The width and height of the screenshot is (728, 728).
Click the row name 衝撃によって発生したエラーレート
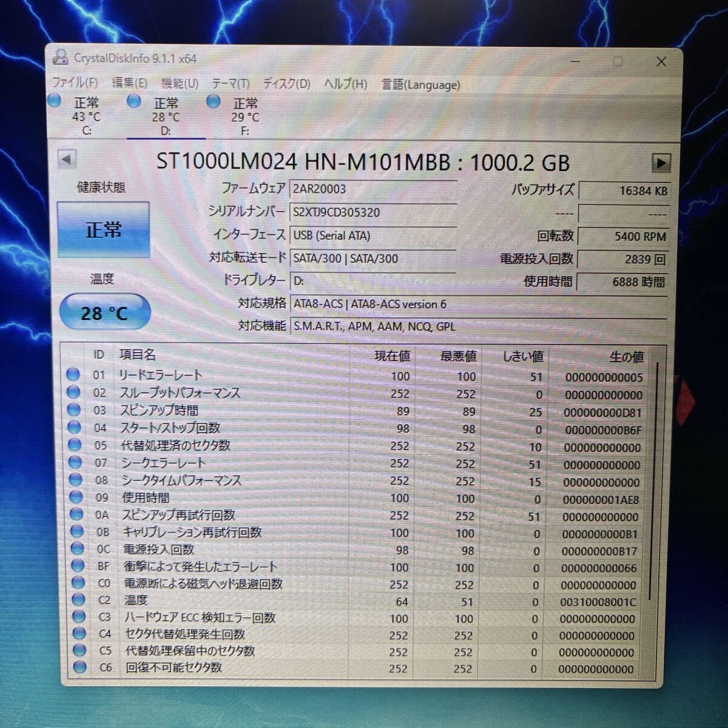[x=200, y=567]
